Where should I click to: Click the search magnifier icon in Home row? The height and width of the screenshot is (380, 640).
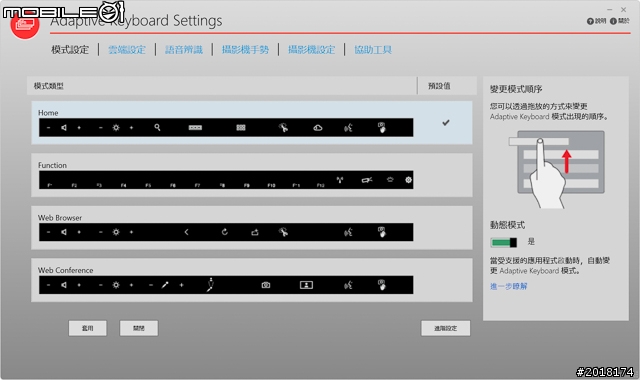tap(157, 128)
